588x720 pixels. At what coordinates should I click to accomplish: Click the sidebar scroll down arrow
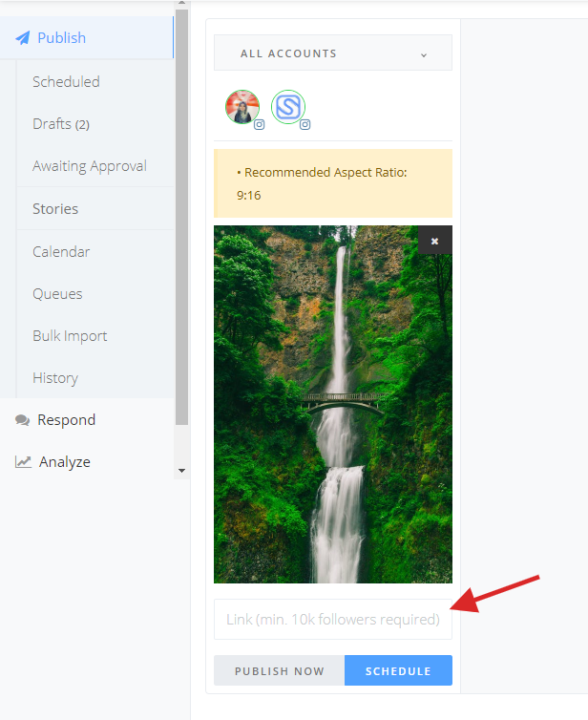(181, 471)
